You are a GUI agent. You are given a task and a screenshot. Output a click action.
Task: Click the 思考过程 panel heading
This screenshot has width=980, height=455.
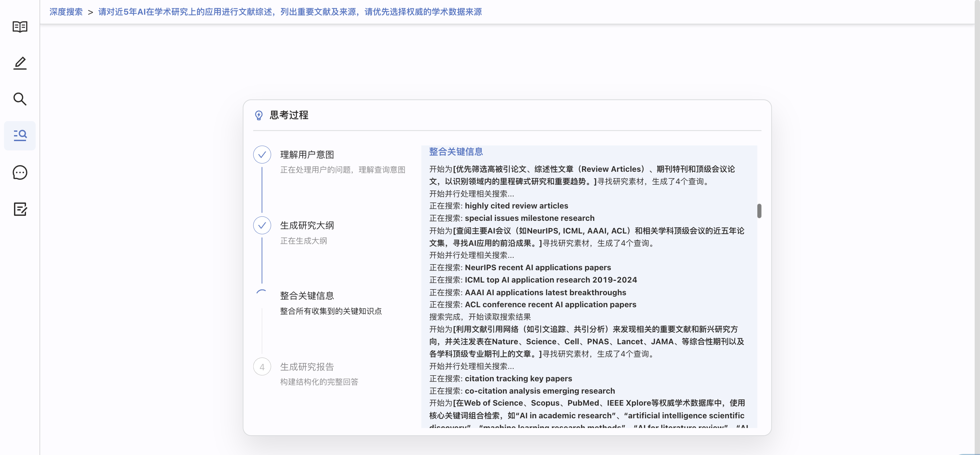pos(289,115)
